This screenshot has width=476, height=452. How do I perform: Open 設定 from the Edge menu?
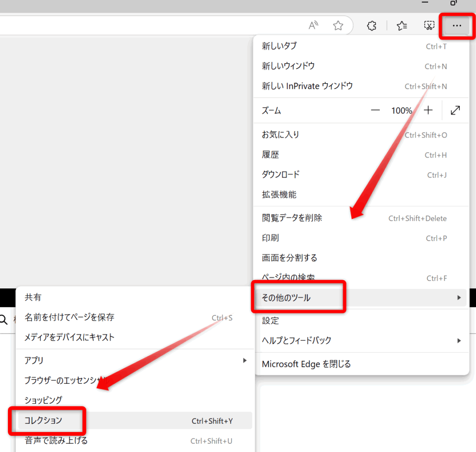(271, 321)
